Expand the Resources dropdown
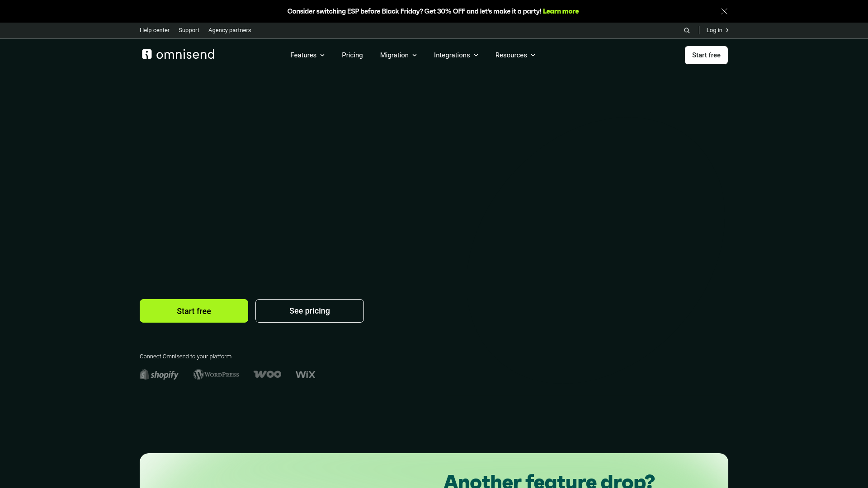 [514, 55]
